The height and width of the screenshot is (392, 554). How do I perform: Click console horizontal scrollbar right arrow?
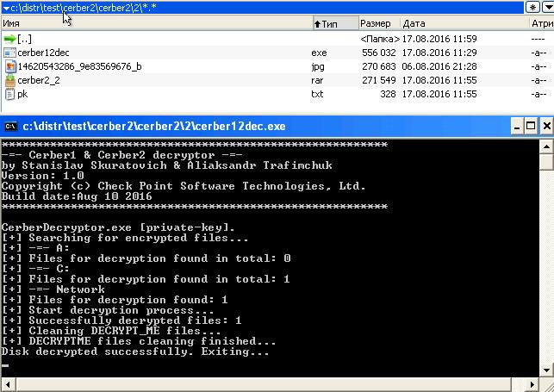click(x=532, y=384)
